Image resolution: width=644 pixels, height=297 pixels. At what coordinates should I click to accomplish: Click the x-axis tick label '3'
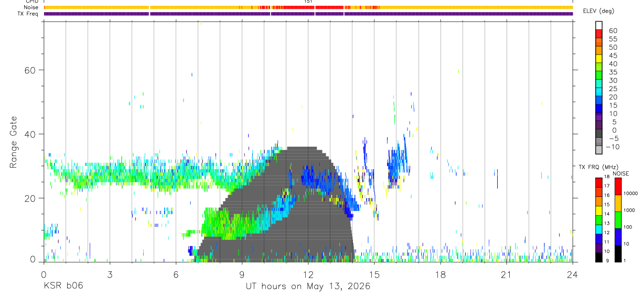tap(109, 274)
